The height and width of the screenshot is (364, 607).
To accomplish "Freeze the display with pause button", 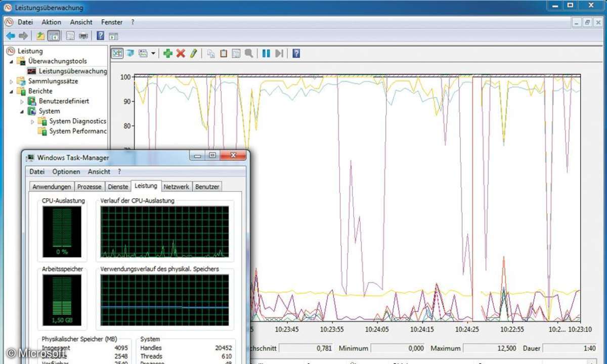I will pyautogui.click(x=266, y=53).
